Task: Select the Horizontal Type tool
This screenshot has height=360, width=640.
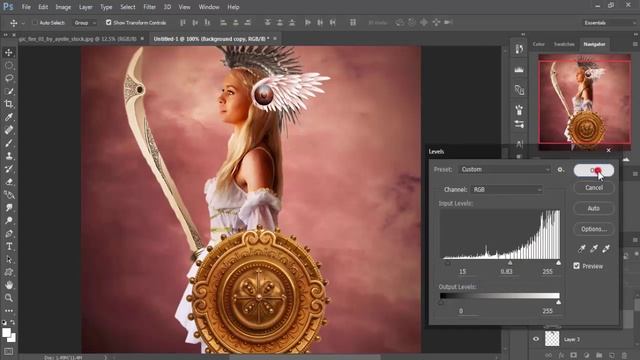Action: [x=9, y=247]
